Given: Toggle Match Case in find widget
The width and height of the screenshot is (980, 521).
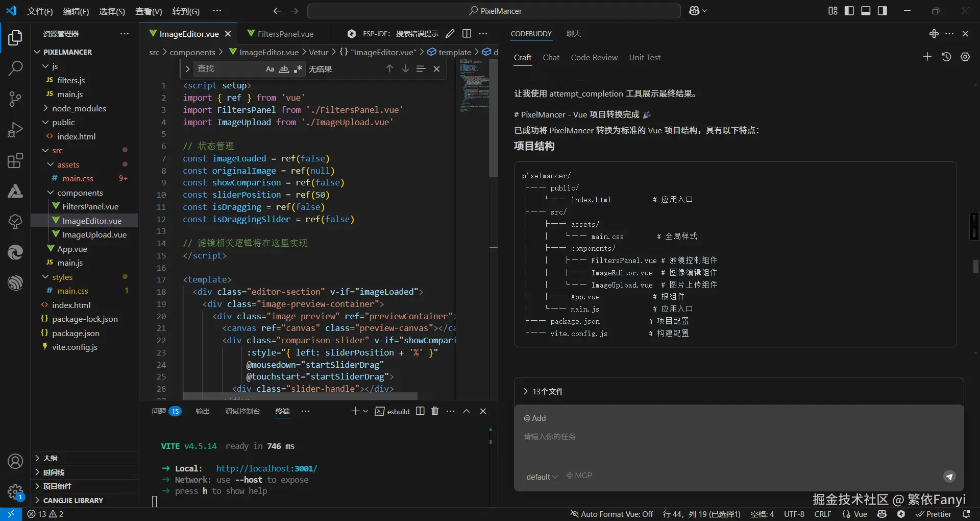Looking at the screenshot, I should tap(270, 69).
